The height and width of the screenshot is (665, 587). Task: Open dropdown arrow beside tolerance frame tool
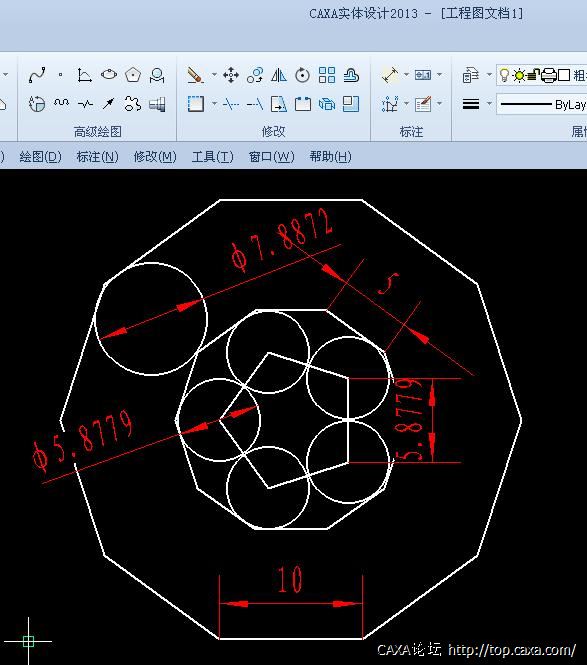(x=439, y=75)
